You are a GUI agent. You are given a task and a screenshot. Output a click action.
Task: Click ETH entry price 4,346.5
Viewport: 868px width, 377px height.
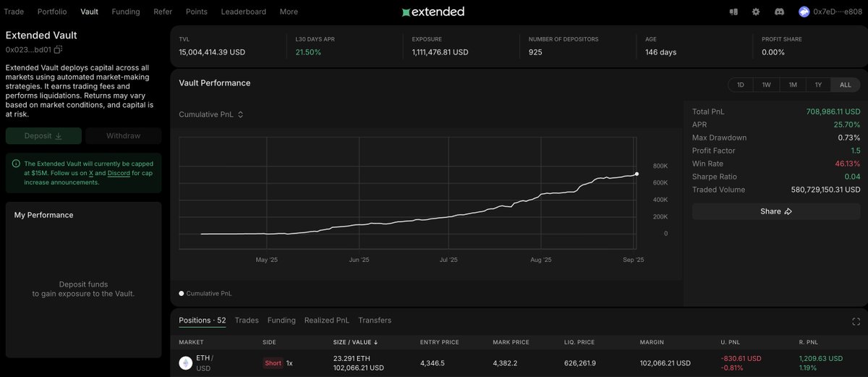click(x=432, y=363)
